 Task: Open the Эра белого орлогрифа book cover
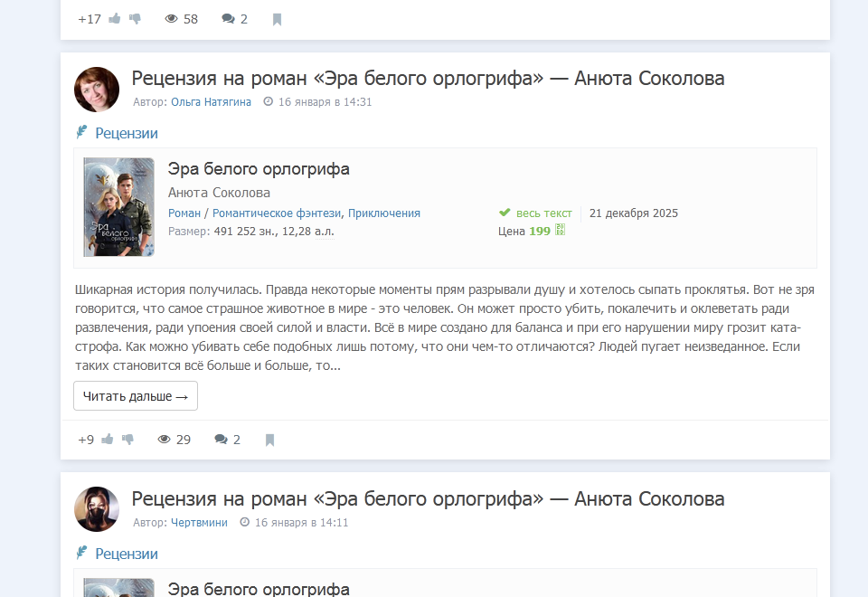point(119,207)
